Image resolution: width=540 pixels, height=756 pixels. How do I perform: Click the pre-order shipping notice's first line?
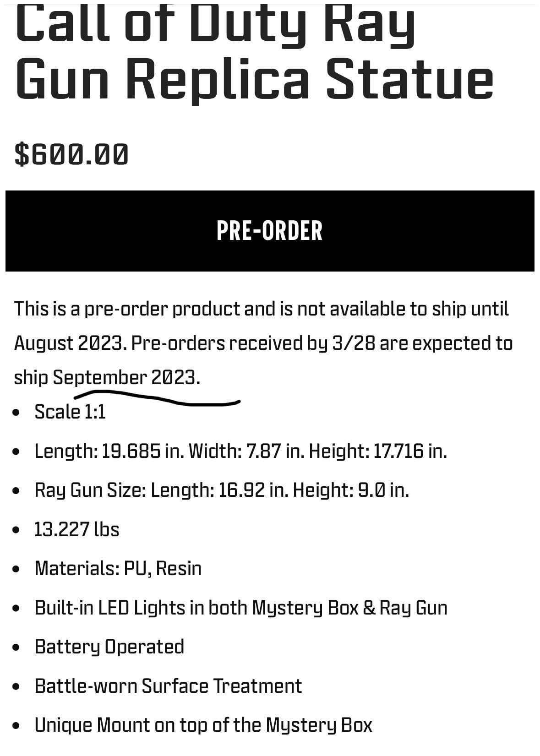point(262,309)
